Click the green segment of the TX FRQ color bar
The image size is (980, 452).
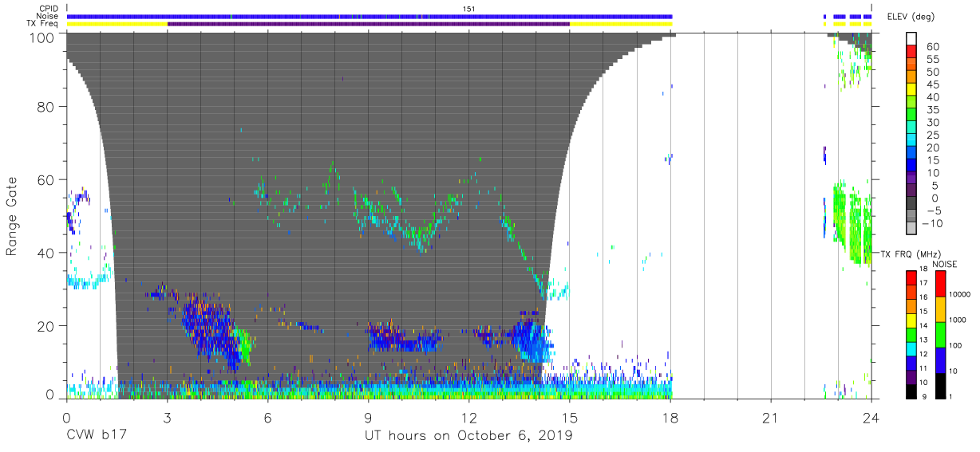[911, 335]
